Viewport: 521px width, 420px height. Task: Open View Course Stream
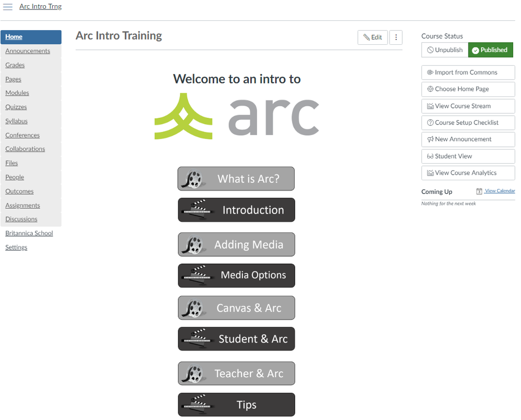[x=468, y=106]
